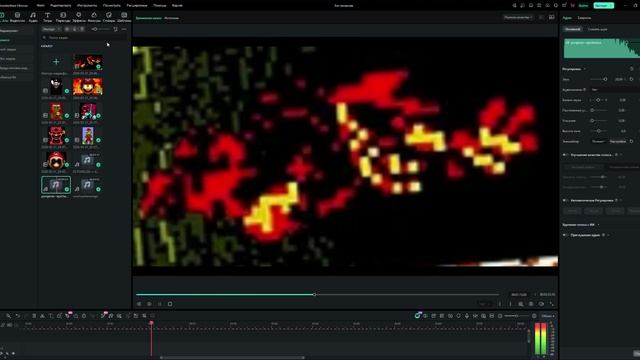Click the green Экспорт button
Viewport: 640px width, 360px height.
tap(604, 5)
